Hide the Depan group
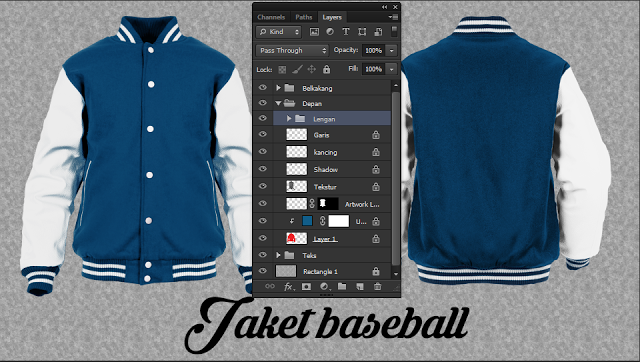 point(263,103)
